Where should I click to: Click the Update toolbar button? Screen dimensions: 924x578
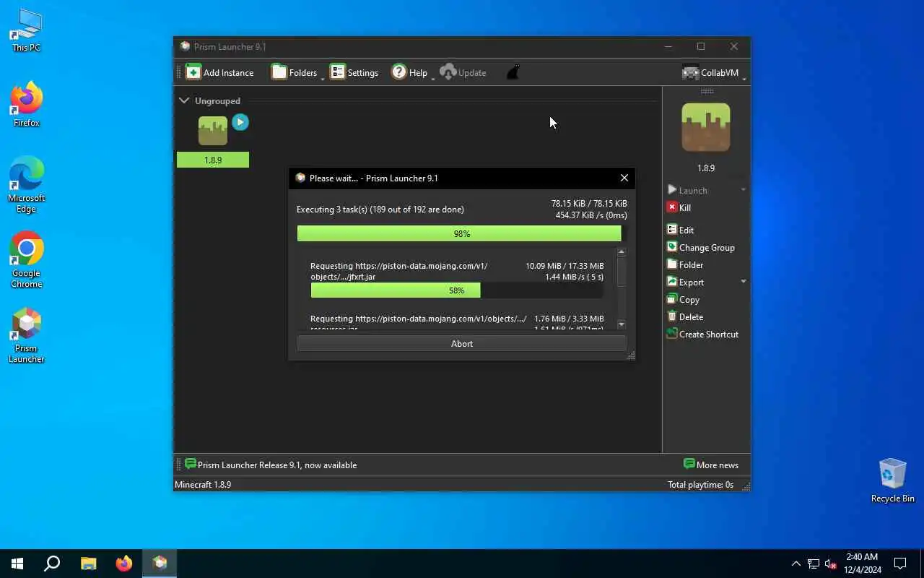tap(463, 72)
